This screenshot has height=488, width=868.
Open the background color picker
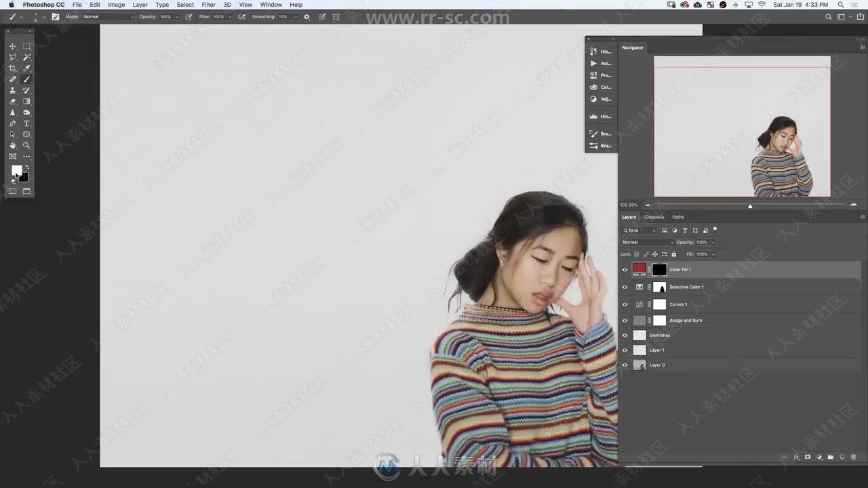[x=25, y=179]
